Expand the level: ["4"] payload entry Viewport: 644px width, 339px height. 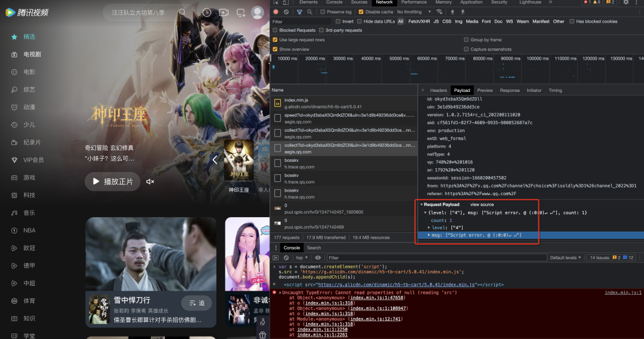[x=429, y=227]
